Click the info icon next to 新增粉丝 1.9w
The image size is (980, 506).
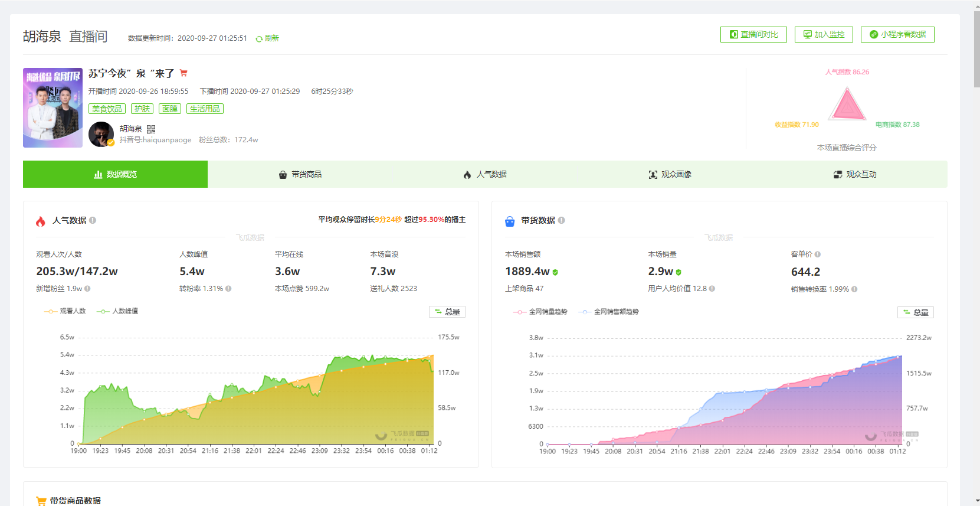pyautogui.click(x=87, y=289)
